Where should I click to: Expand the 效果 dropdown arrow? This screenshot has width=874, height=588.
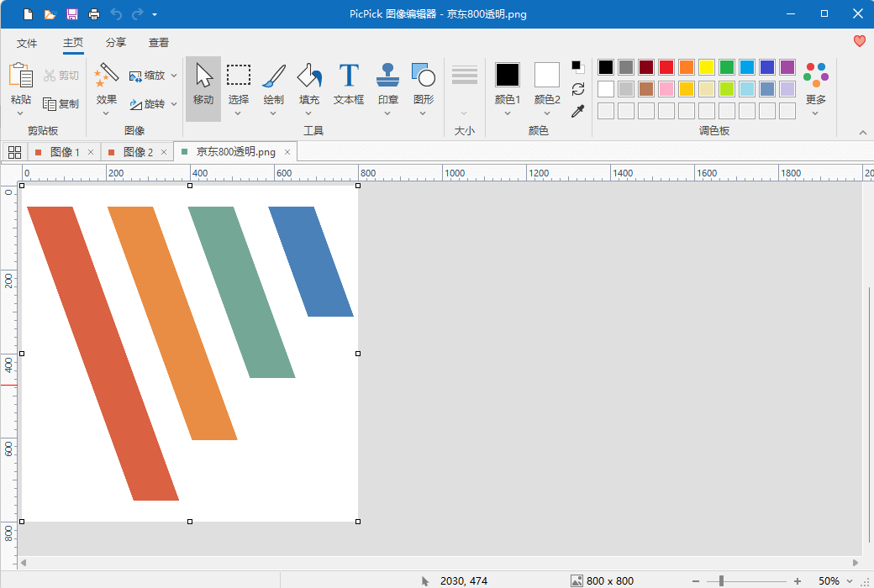106,113
